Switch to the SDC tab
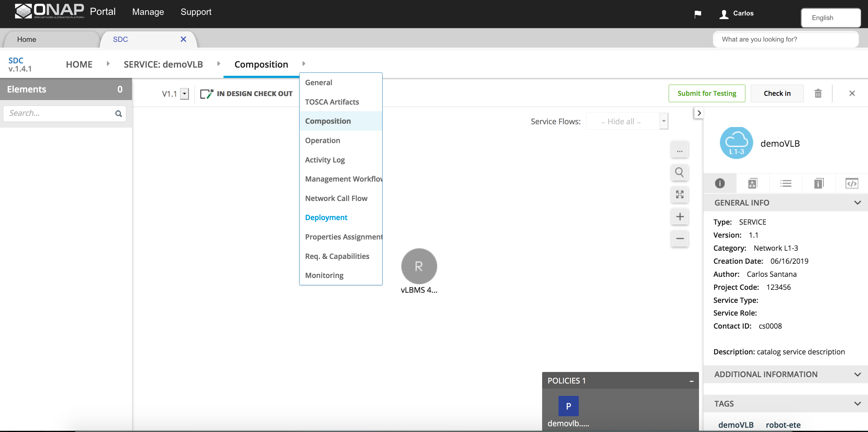Screen dimensions: 868x432 click(x=148, y=39)
